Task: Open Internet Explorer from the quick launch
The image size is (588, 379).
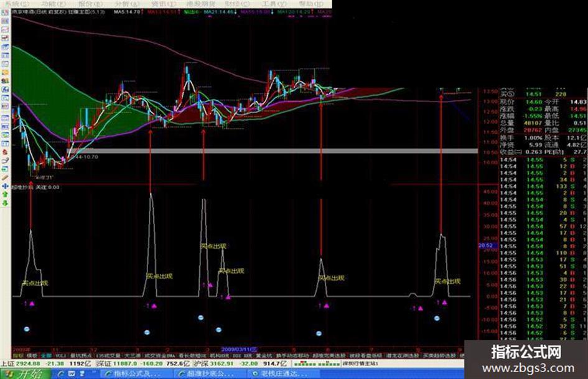Action: point(61,374)
